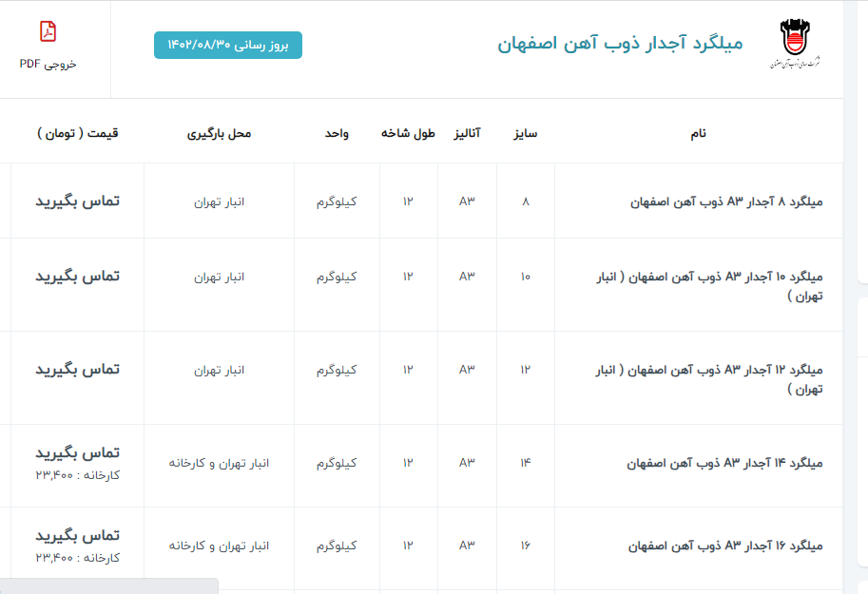Viewport: 868px width, 594px height.
Task: Click the محل بارگیری column header
Action: 219,133
